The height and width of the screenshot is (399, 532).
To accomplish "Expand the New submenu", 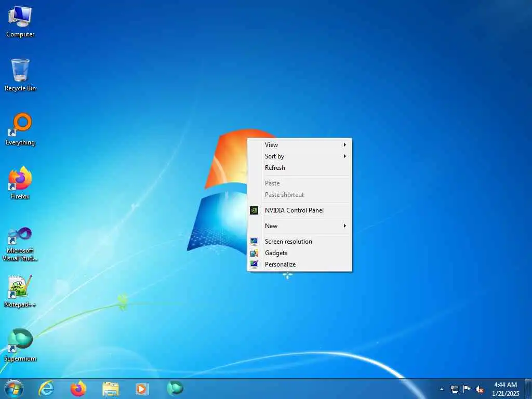I will [x=300, y=226].
